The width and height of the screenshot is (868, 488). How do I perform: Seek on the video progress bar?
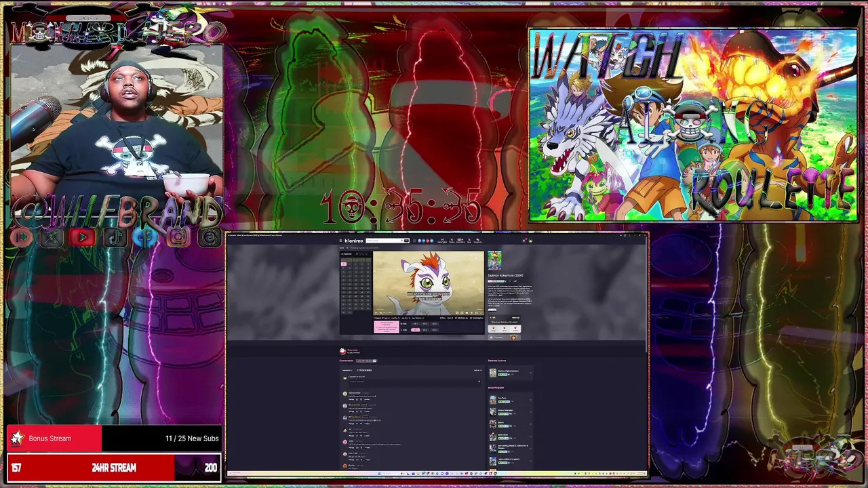click(x=429, y=309)
